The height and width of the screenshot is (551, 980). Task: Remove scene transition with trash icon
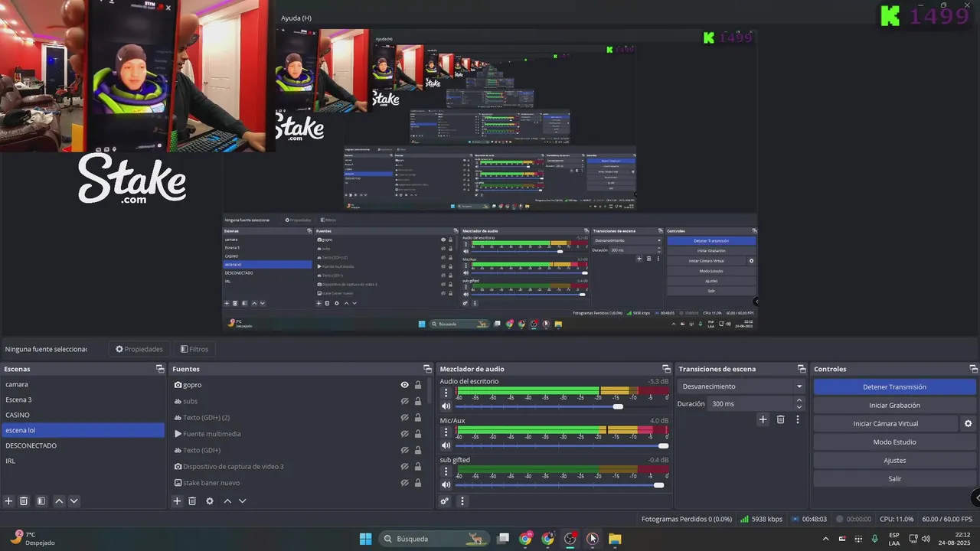point(781,419)
